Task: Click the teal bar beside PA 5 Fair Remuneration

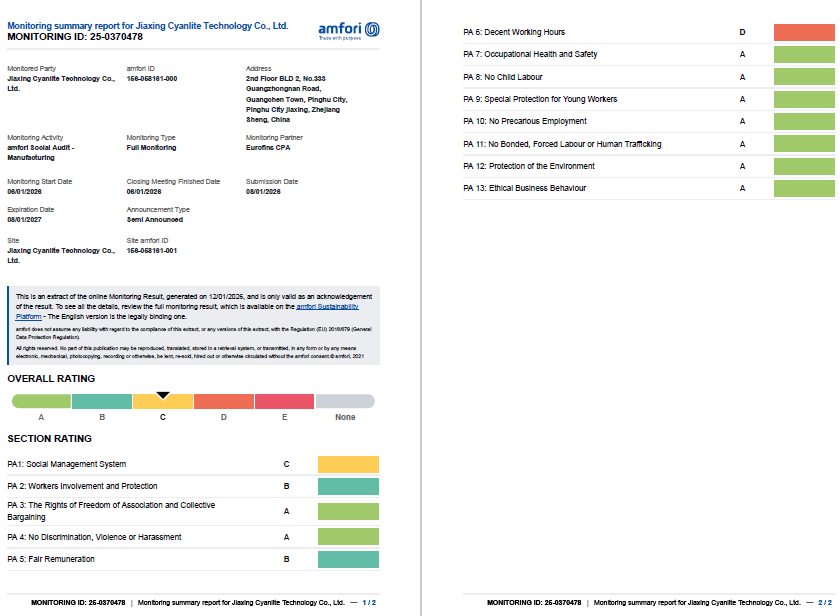Action: tap(347, 559)
